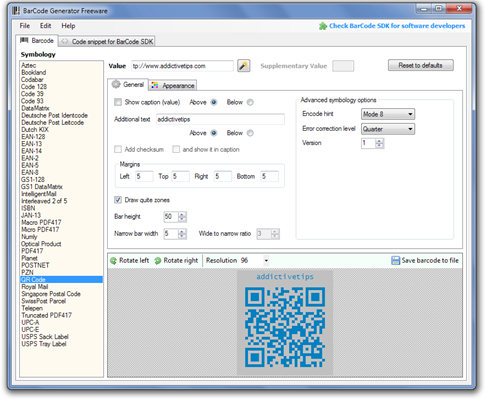486x400 pixels.
Task: Adjust the Wide to narrow ratio spinner
Action: [275, 234]
